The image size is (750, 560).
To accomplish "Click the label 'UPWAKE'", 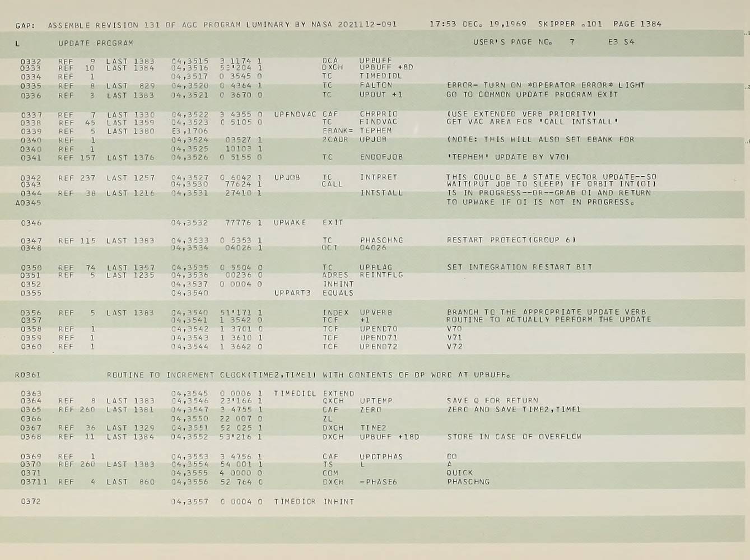I will pyautogui.click(x=290, y=223).
